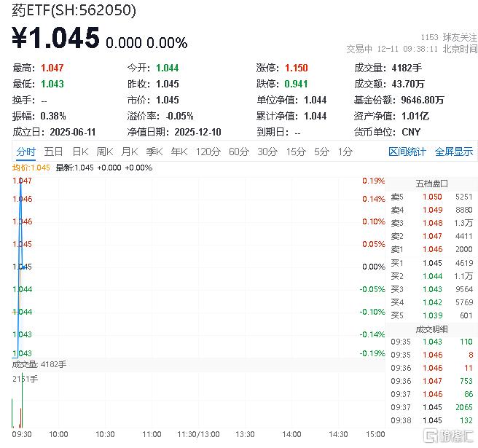The image size is (478, 448).
Task: Click the 涨停 value 1.150
Action: click(x=297, y=68)
